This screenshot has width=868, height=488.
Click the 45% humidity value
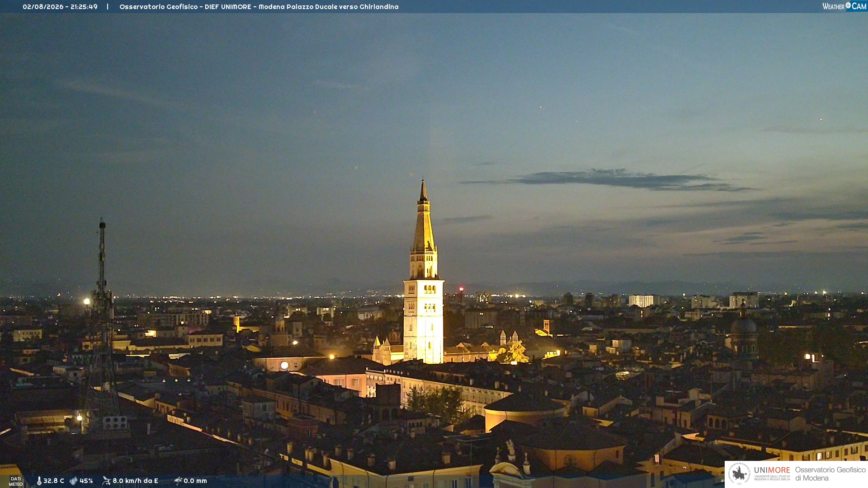pos(86,481)
